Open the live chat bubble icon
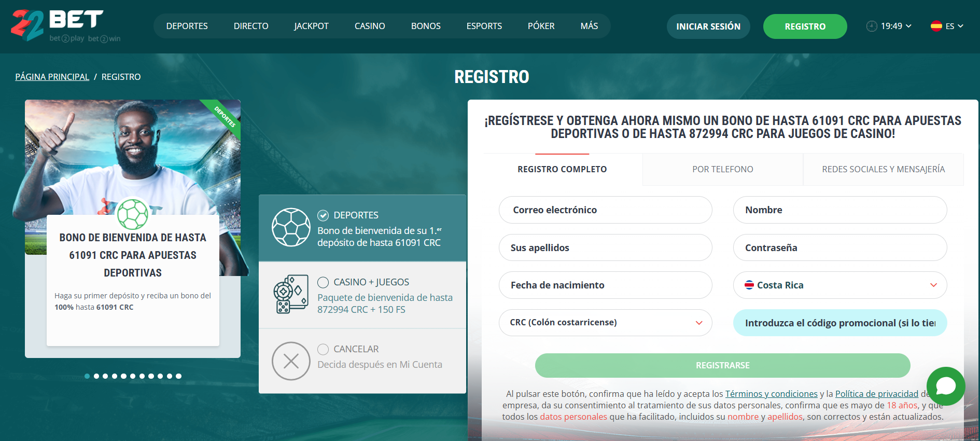This screenshot has width=980, height=441. (946, 386)
